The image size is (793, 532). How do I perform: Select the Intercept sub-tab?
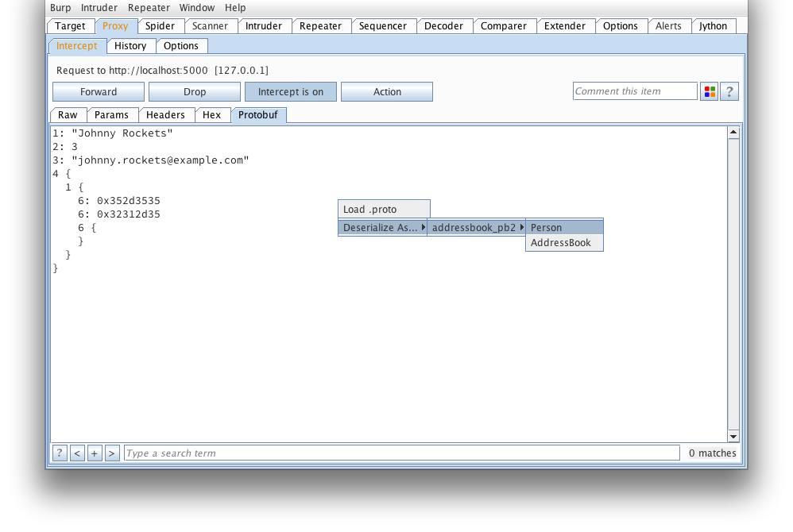coord(76,46)
